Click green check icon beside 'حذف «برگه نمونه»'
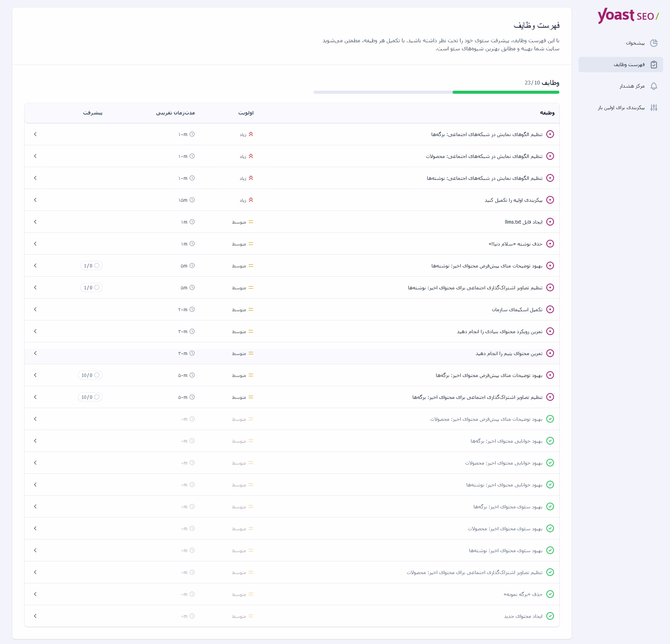This screenshot has height=644, width=670. click(550, 594)
